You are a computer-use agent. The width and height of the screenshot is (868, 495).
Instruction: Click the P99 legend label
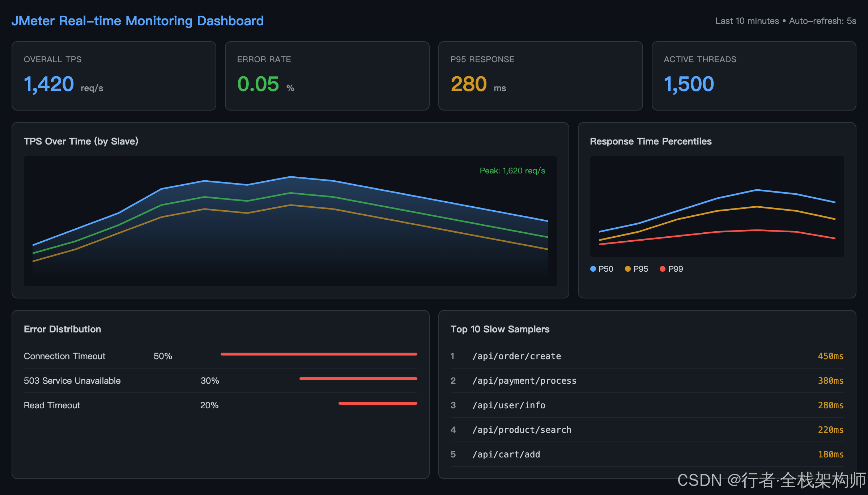click(676, 269)
